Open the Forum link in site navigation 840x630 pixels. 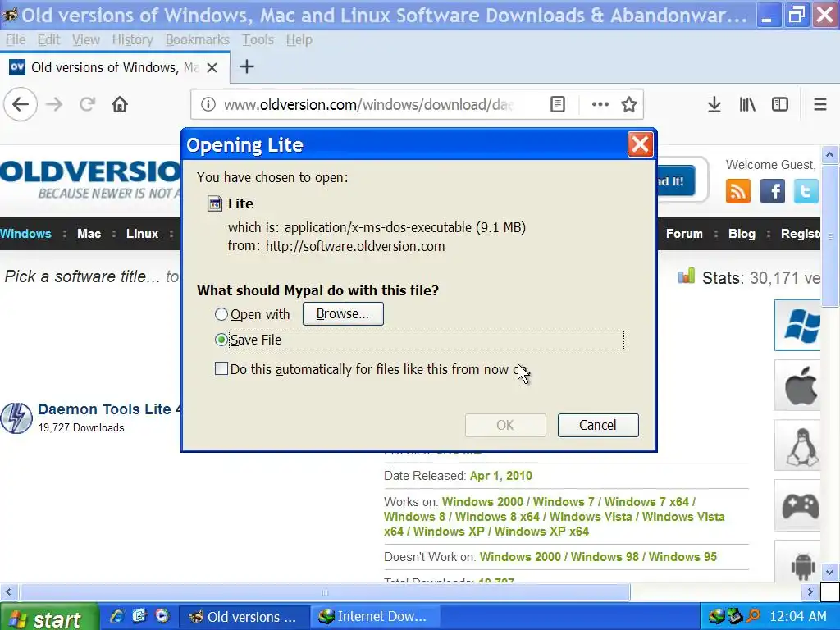click(684, 234)
